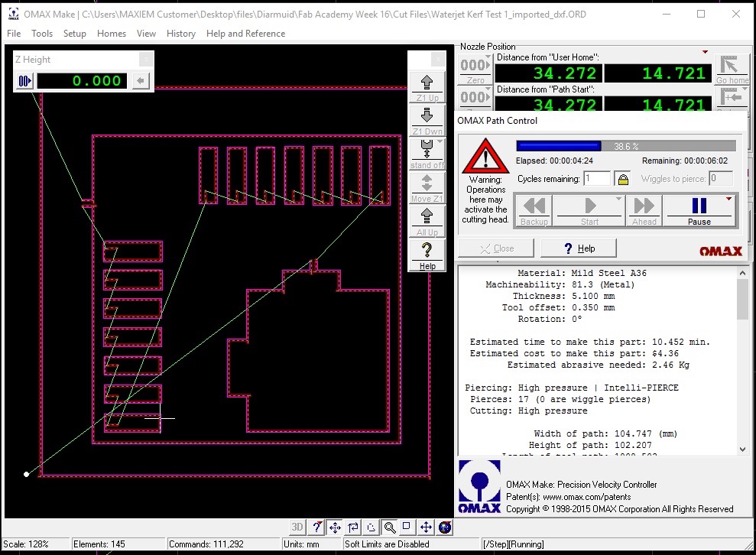
Task: Click the Close button in Path Control
Action: tap(496, 248)
